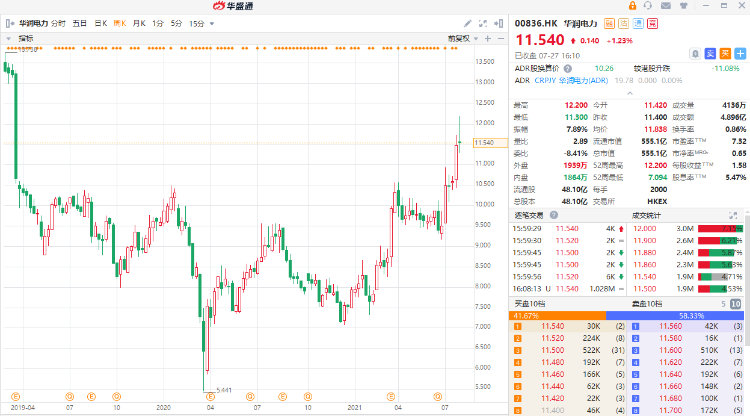Click the 逐笔交易 tick trades header
The width and height of the screenshot is (750, 416).
(529, 215)
